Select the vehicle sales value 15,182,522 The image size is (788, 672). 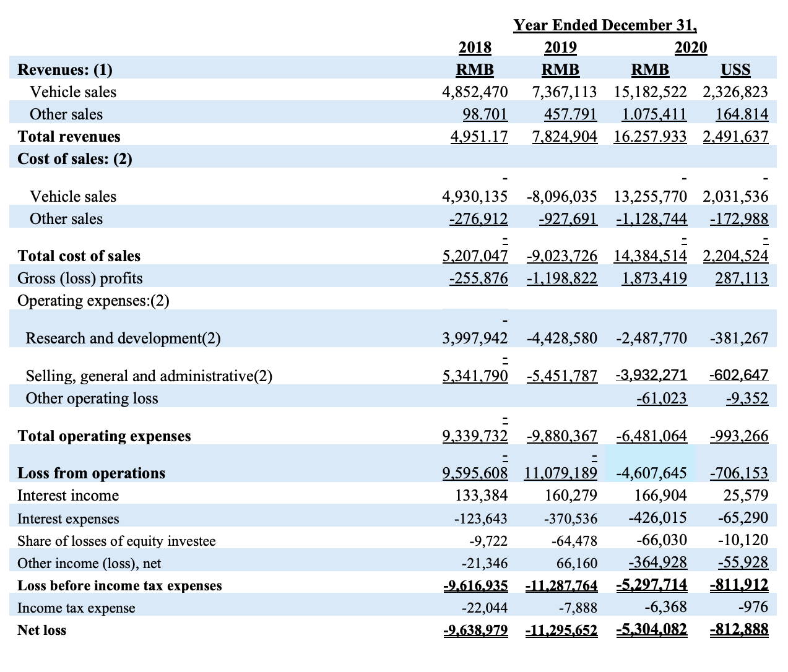(x=650, y=92)
